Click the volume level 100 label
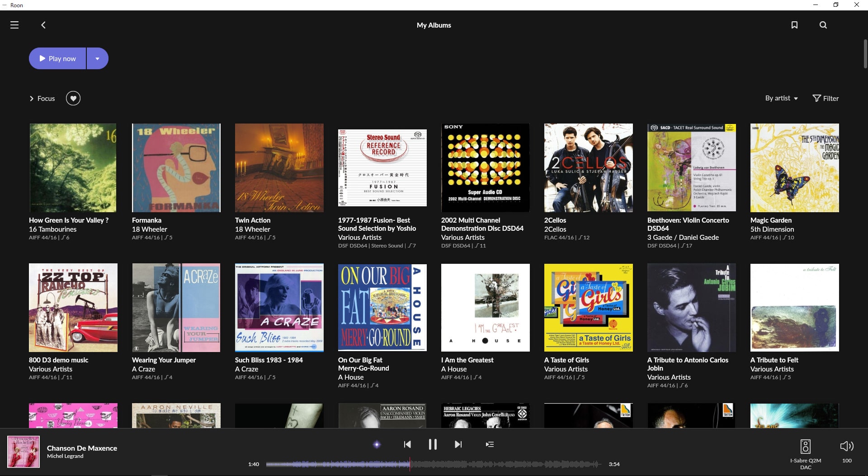This screenshot has height=476, width=868. click(x=847, y=461)
